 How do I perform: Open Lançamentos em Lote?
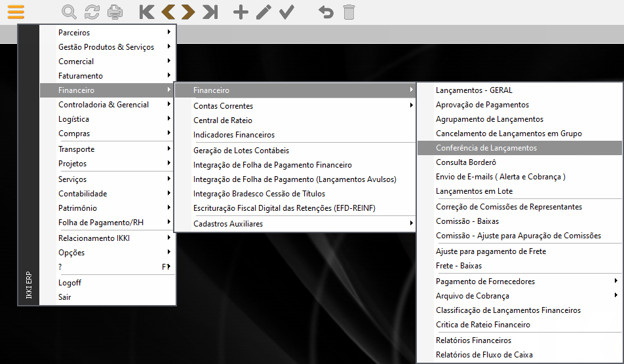(x=520, y=191)
